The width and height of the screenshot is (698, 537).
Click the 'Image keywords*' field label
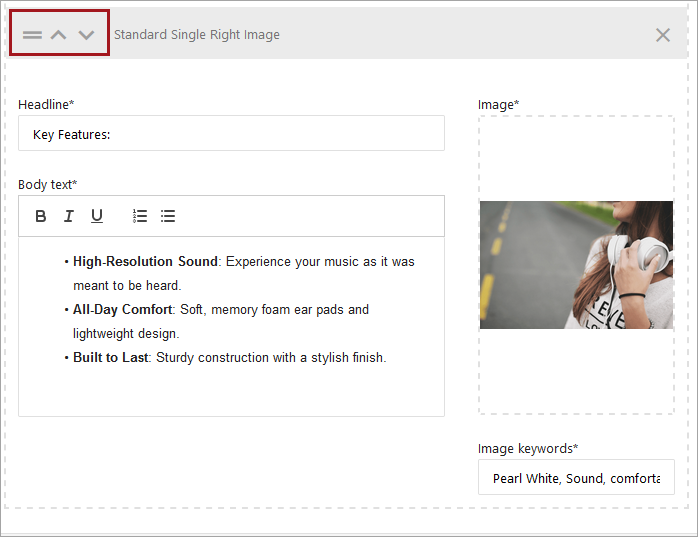pos(528,448)
